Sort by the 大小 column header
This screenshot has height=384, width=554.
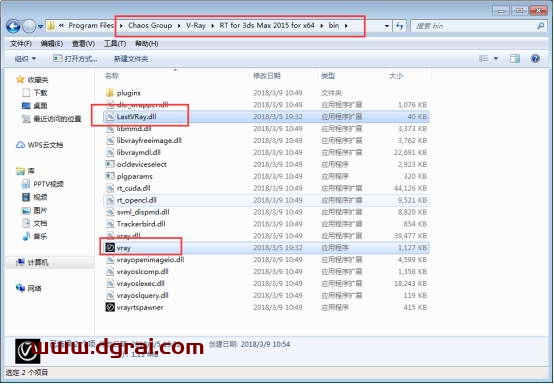pyautogui.click(x=396, y=76)
